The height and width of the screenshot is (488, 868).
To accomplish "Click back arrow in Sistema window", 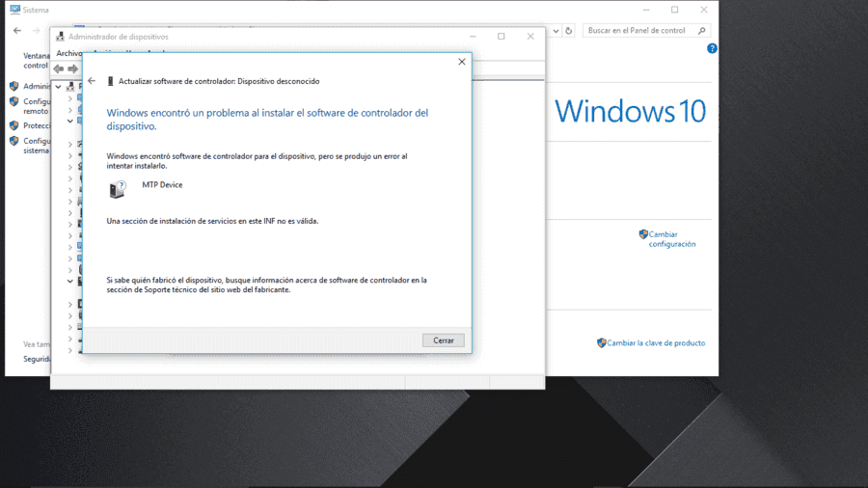I will [17, 31].
